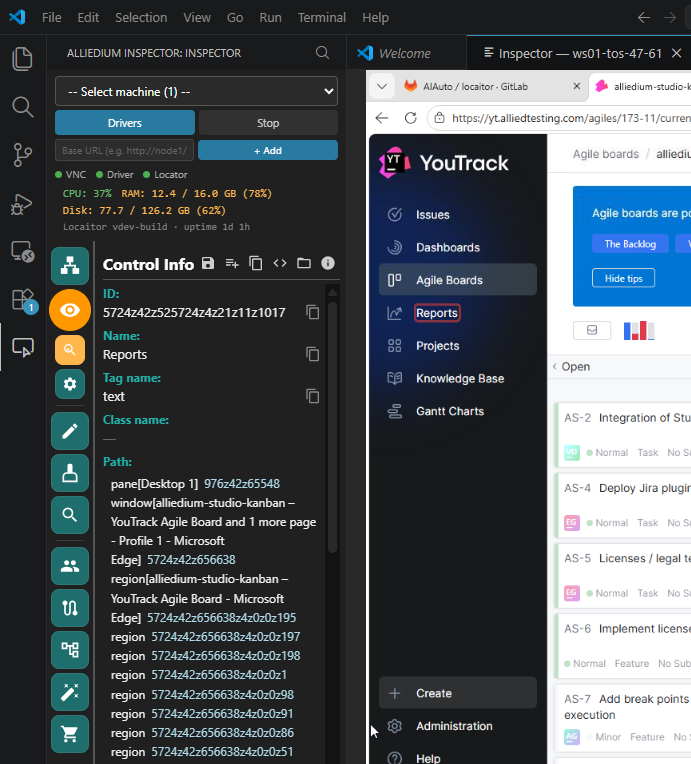This screenshot has height=764, width=691.
Task: Click the people group tool button
Action: (70, 566)
